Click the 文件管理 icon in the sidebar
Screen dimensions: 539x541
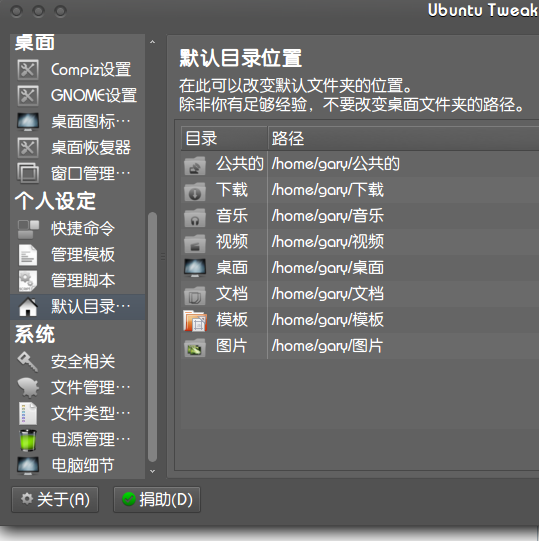pos(28,387)
